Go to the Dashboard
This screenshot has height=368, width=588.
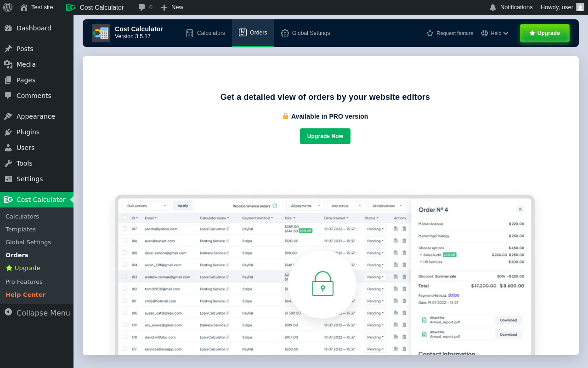tap(37, 28)
